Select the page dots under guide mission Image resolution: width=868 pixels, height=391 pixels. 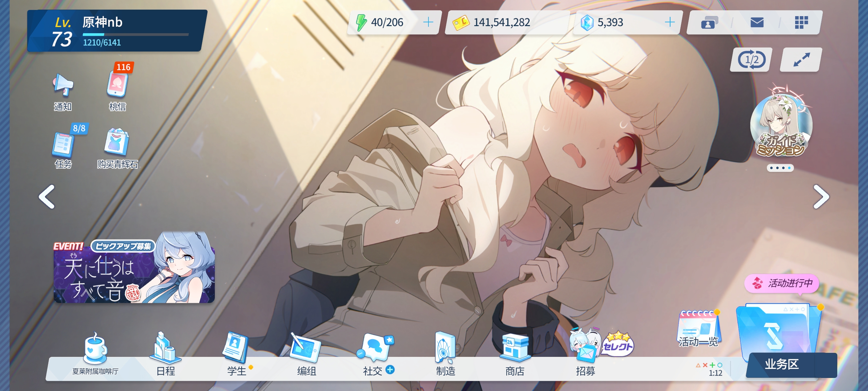click(780, 168)
